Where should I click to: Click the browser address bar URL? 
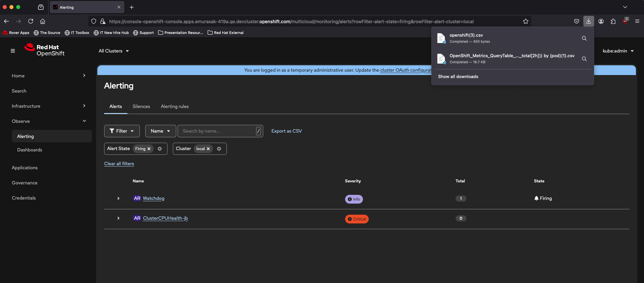pyautogui.click(x=291, y=22)
